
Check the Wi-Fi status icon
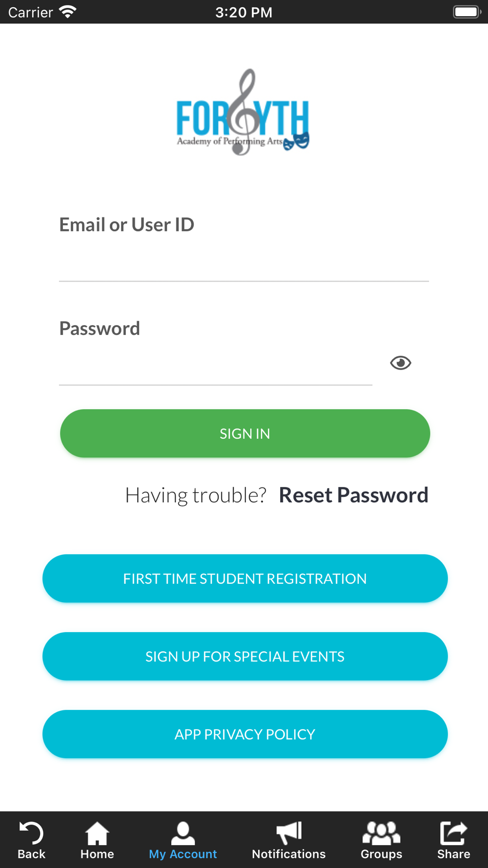point(67,12)
